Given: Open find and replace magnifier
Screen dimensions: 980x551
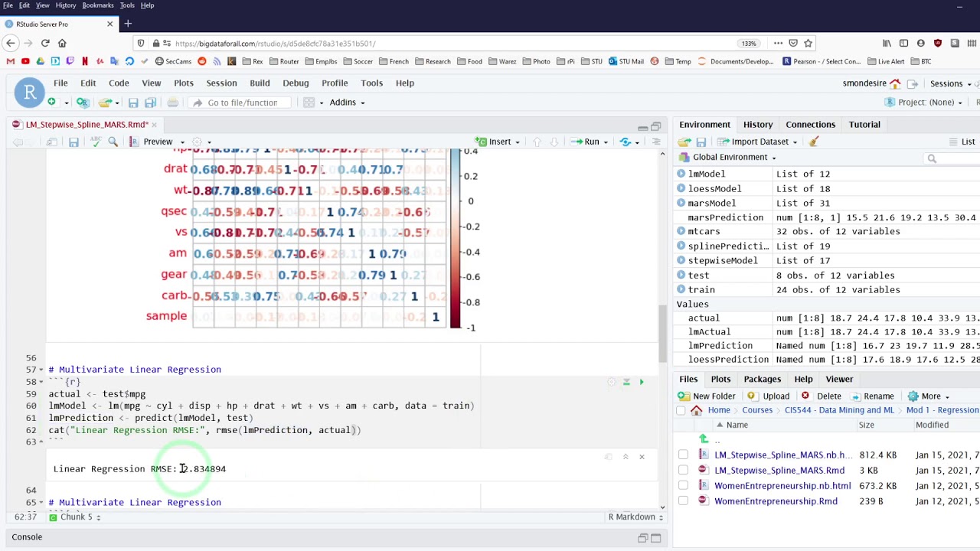Looking at the screenshot, I should point(113,142).
